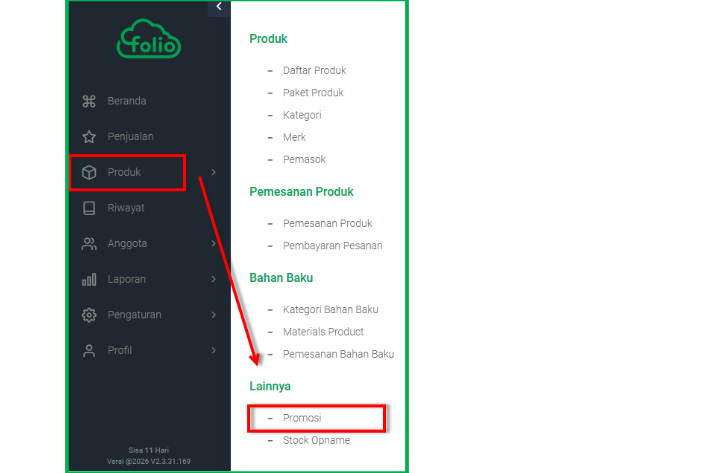
Task: Click the Laporan bar chart icon
Action: point(88,279)
